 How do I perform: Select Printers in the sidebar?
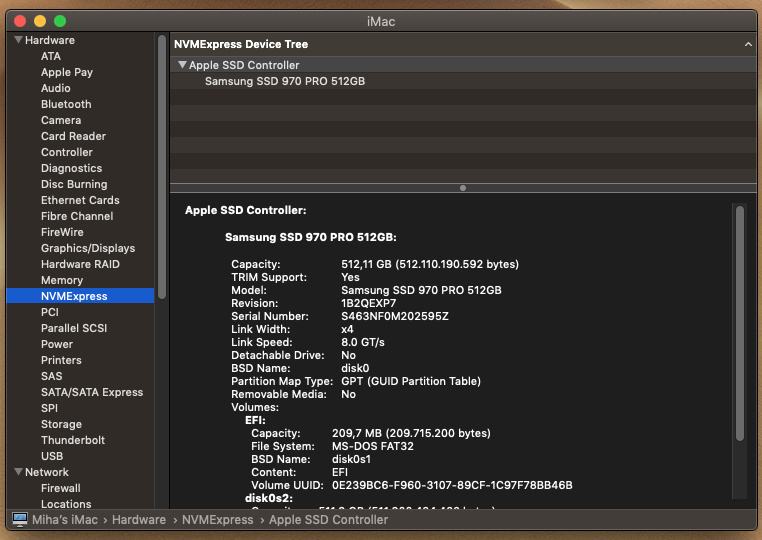[61, 360]
